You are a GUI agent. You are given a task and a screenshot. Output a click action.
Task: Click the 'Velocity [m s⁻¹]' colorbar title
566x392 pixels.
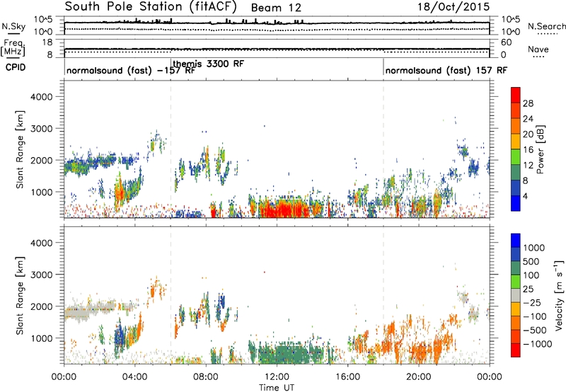[x=559, y=295]
